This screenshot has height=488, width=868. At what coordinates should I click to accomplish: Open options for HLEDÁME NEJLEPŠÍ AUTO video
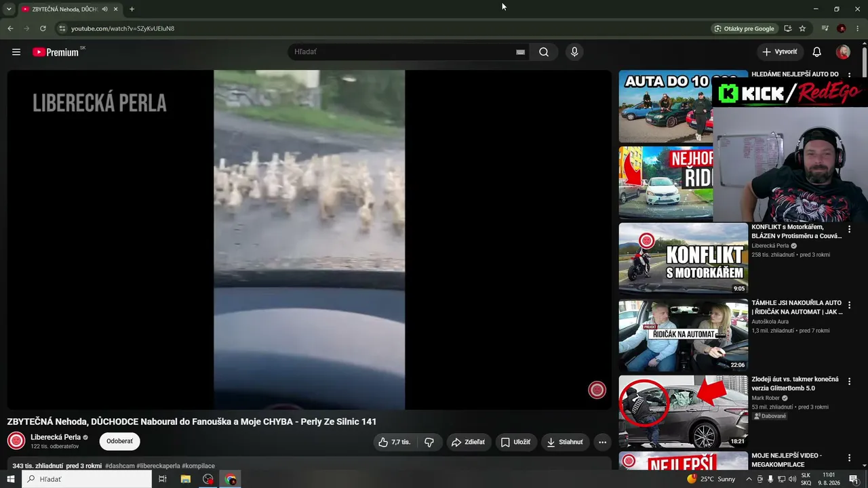[849, 75]
